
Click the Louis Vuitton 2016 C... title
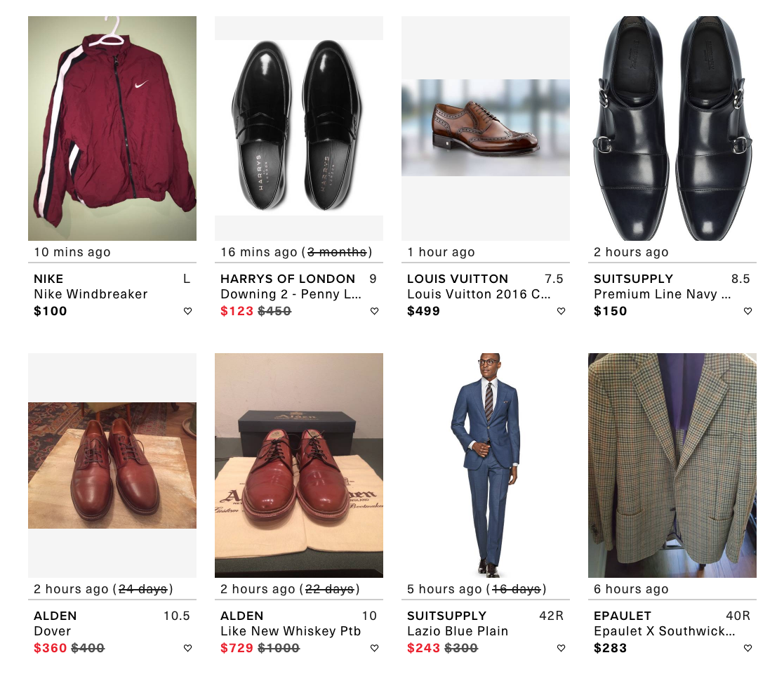(479, 294)
